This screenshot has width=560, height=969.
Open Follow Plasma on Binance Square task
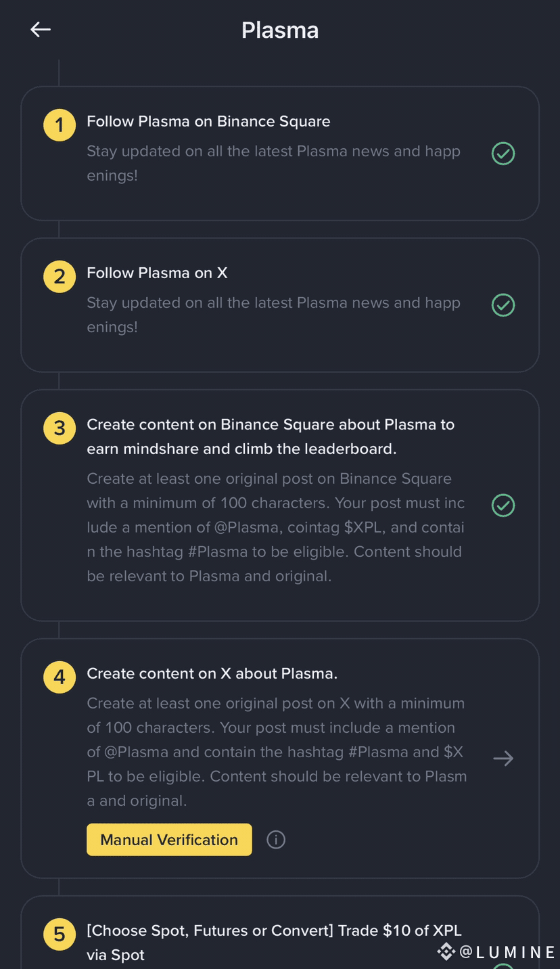208,122
